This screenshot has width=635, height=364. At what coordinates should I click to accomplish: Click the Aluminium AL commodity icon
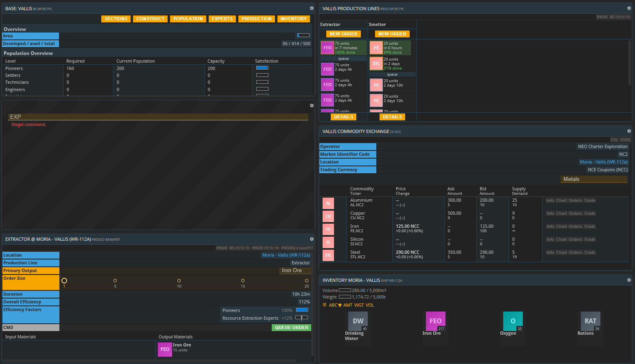pos(328,203)
